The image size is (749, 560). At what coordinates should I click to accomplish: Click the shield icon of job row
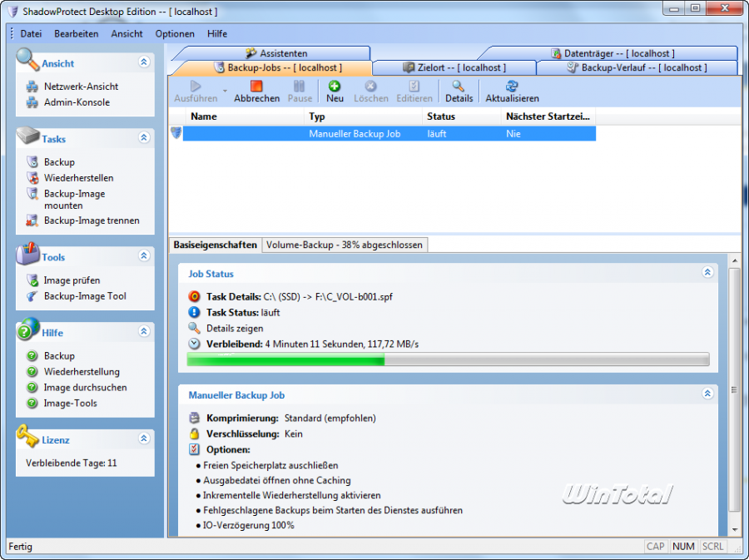coord(176,133)
